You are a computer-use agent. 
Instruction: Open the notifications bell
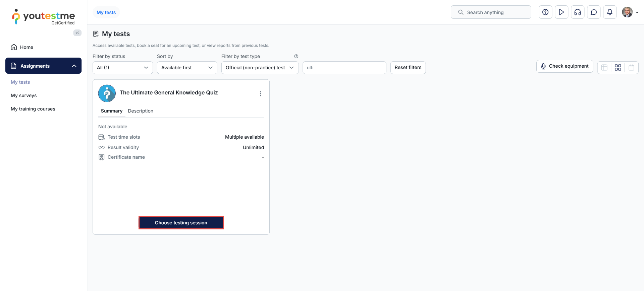610,12
